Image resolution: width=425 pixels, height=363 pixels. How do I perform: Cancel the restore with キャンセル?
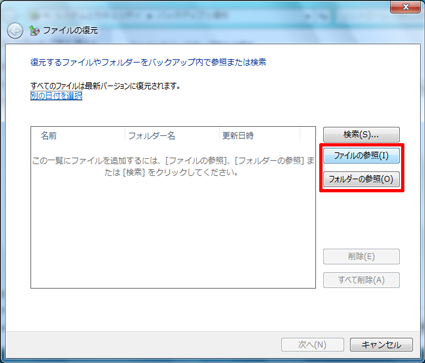click(x=381, y=345)
